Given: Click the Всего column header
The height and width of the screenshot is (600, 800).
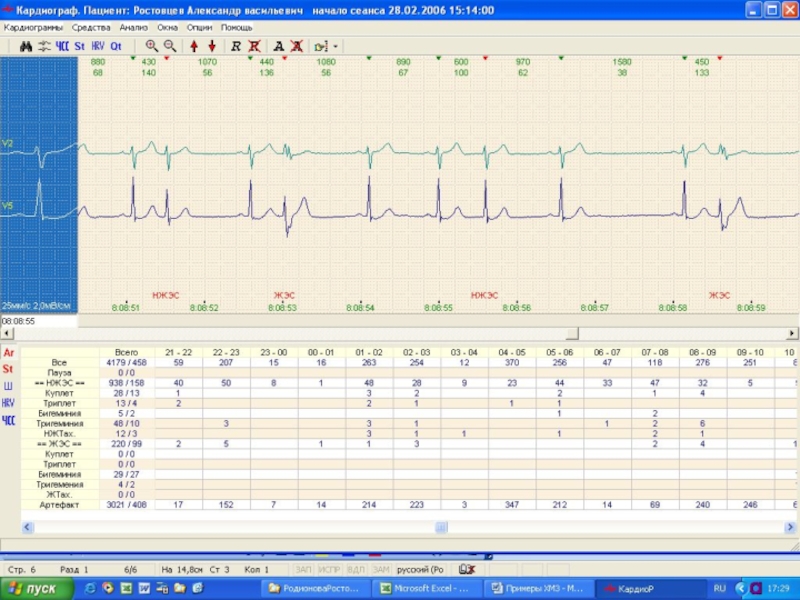Looking at the screenshot, I should point(127,352).
